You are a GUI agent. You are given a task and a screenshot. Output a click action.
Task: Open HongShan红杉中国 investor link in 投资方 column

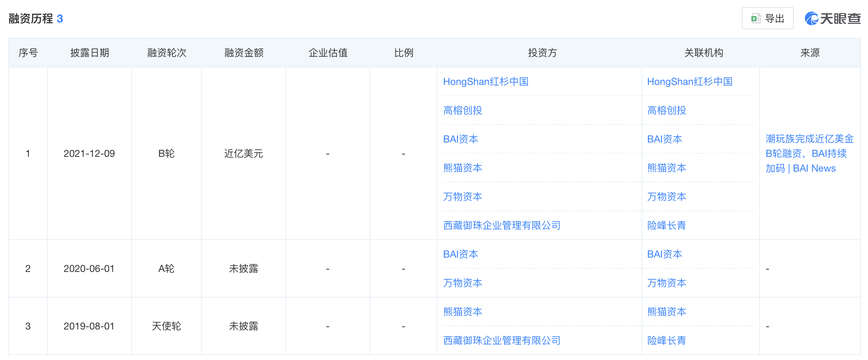(x=486, y=82)
